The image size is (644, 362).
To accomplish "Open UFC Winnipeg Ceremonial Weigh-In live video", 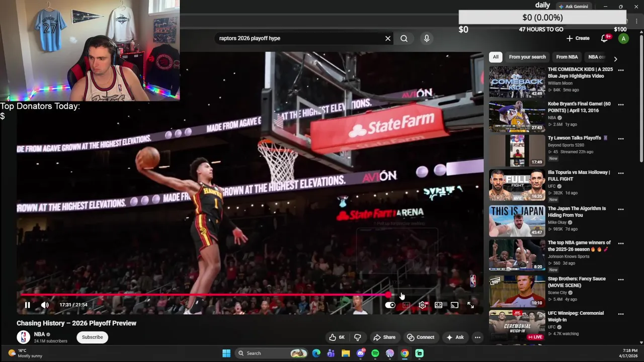I will 517,325.
